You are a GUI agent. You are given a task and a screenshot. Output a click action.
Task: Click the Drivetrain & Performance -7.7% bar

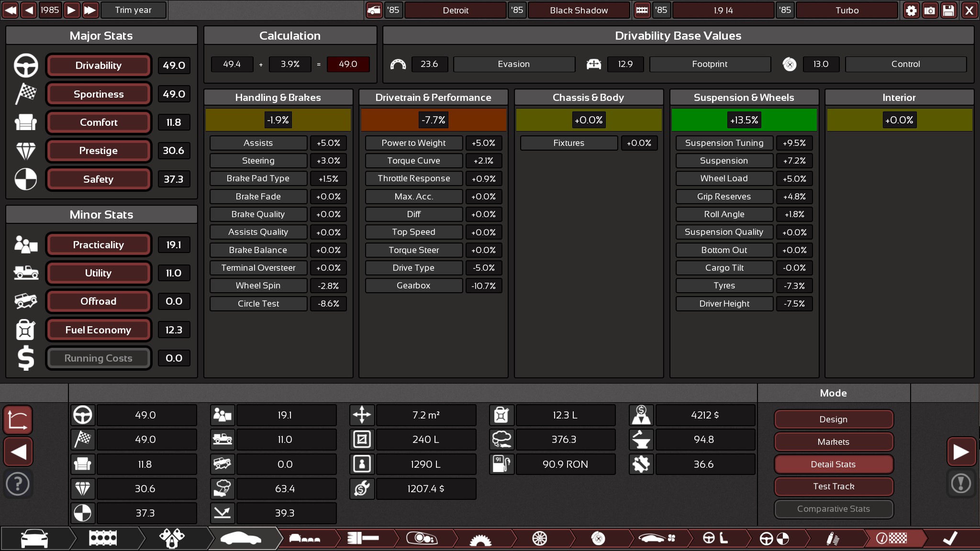tap(434, 120)
